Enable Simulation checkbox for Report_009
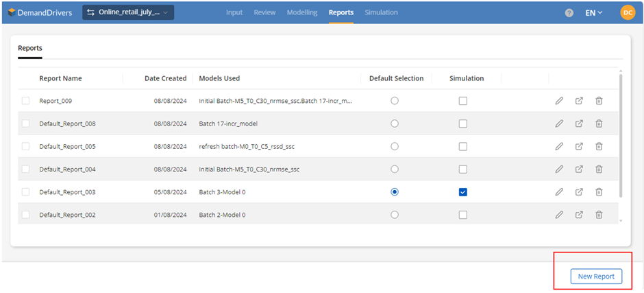644x293 pixels. [x=463, y=101]
